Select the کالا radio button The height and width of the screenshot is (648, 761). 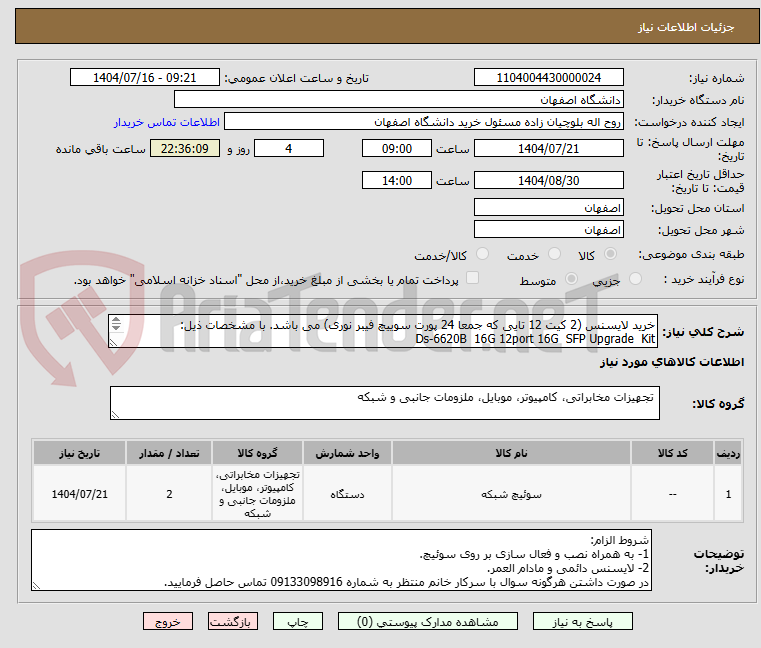click(x=611, y=254)
